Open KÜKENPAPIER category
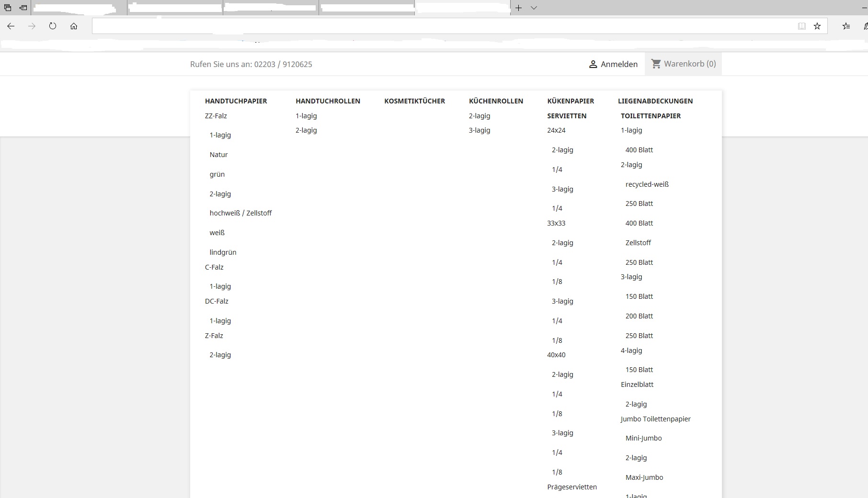Image resolution: width=868 pixels, height=498 pixels. pyautogui.click(x=571, y=101)
